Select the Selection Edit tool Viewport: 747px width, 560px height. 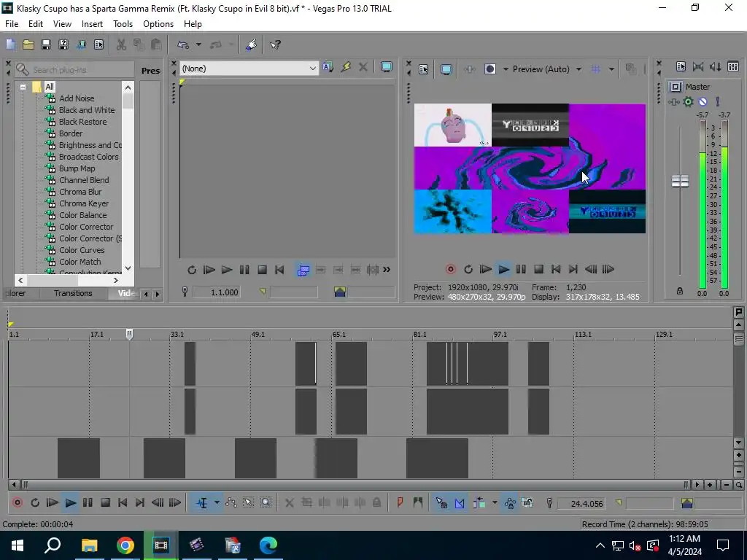click(x=248, y=503)
